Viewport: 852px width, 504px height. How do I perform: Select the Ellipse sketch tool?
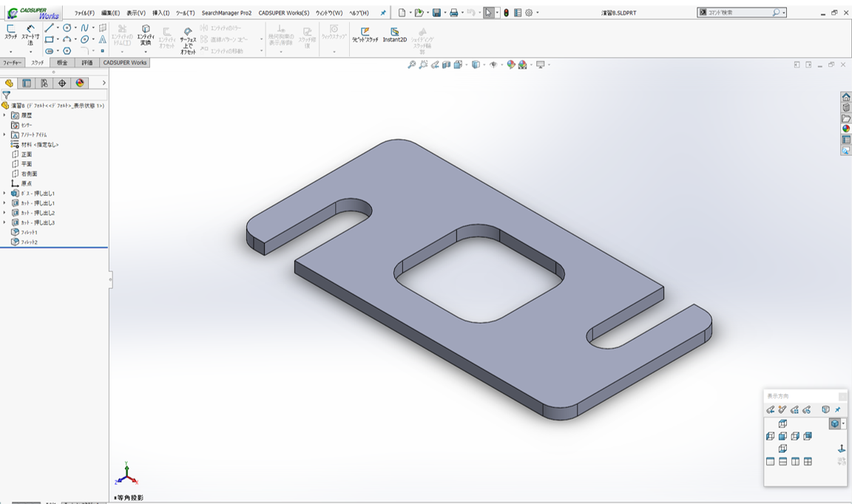pos(85,39)
